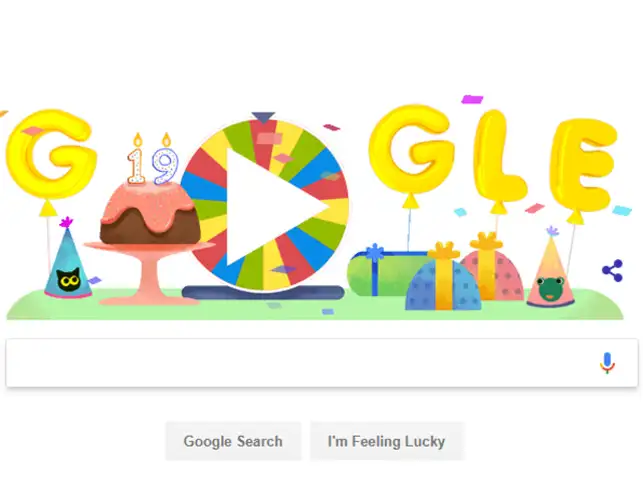This screenshot has width=643, height=482.
Task: Click the second yellow G balloon
Action: [x=413, y=148]
